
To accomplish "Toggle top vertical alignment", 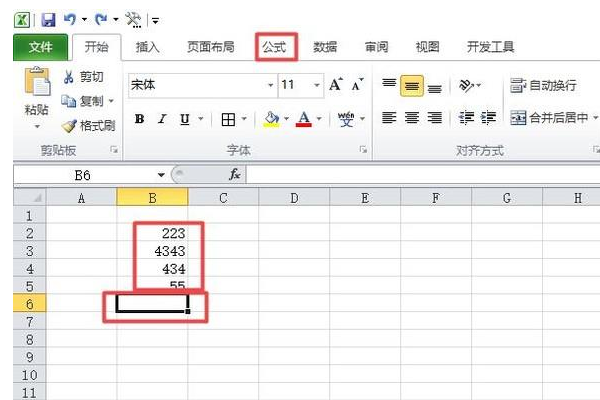I will click(389, 85).
